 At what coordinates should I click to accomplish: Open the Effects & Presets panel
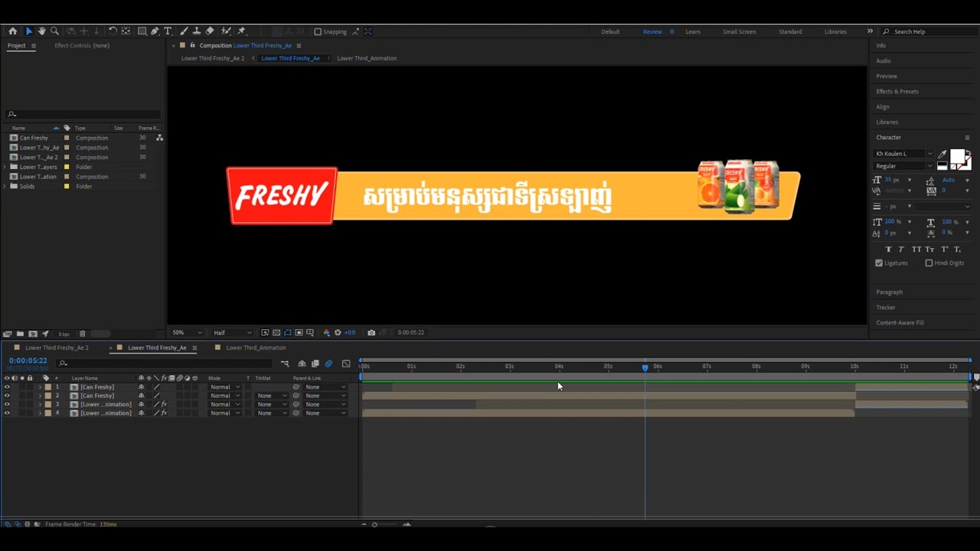click(x=897, y=92)
